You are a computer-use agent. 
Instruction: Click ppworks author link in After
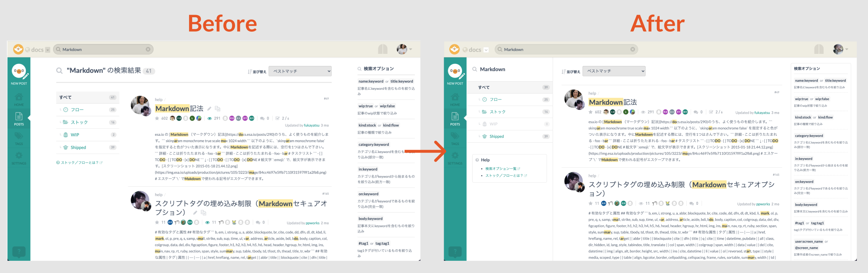[763, 204]
